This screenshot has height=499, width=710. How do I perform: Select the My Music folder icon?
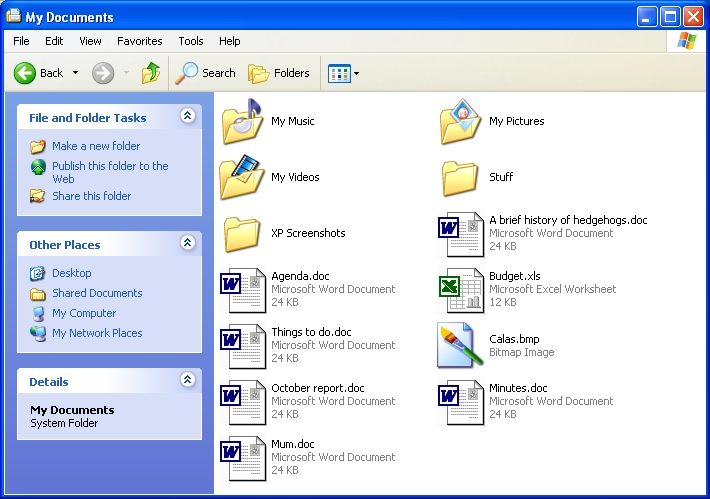pos(242,121)
